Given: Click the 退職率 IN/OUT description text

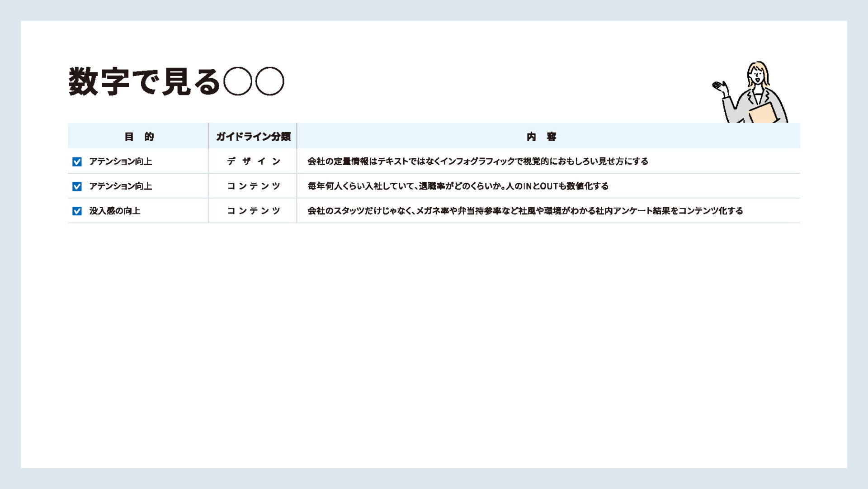Looking at the screenshot, I should pos(458,186).
